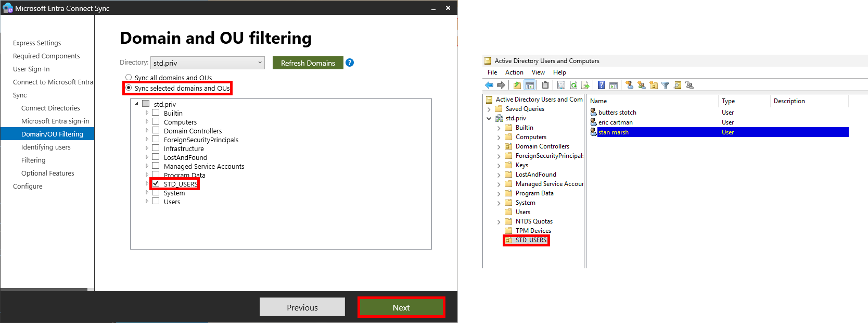Open the Action menu in ADUC

click(x=514, y=72)
